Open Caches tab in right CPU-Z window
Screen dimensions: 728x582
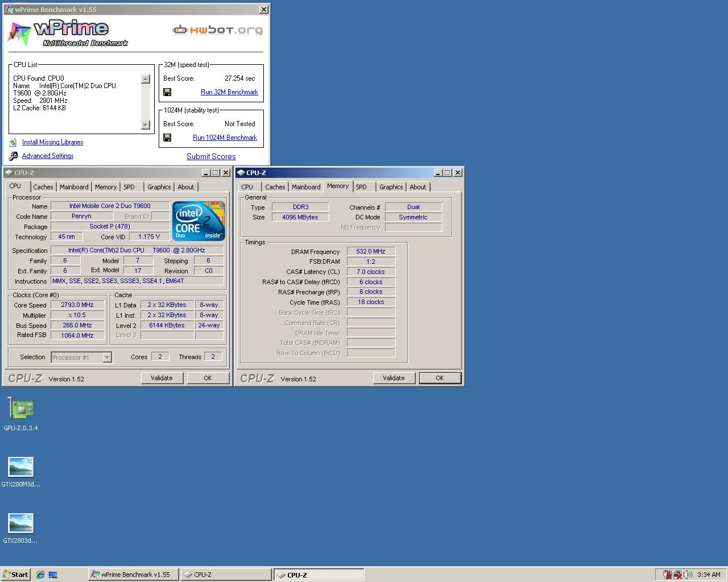coord(275,187)
